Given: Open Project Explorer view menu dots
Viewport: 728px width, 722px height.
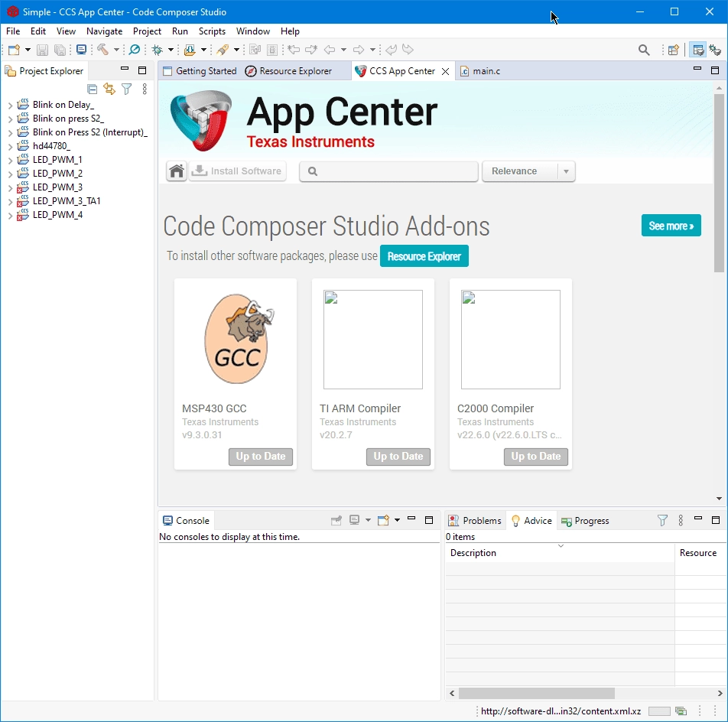Looking at the screenshot, I should click(145, 89).
